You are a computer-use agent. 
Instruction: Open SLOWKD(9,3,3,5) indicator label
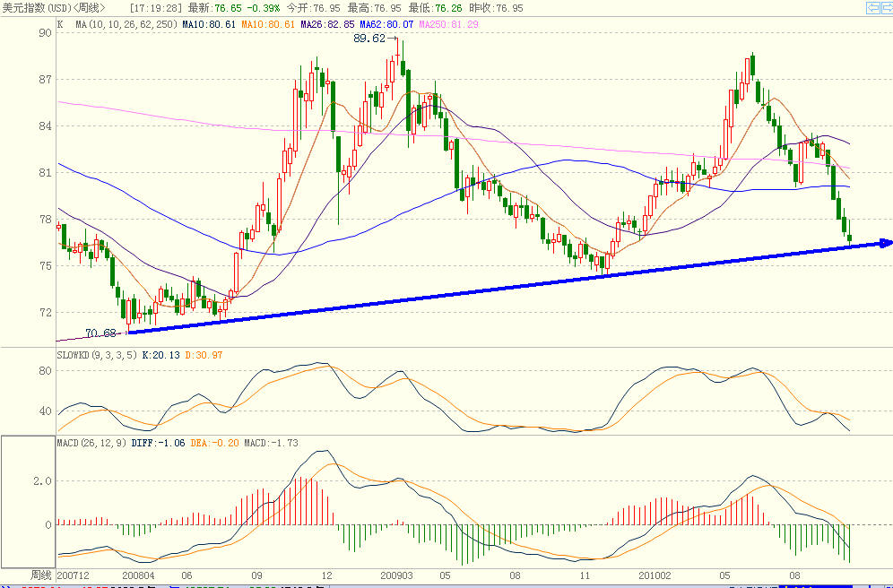pyautogui.click(x=97, y=355)
